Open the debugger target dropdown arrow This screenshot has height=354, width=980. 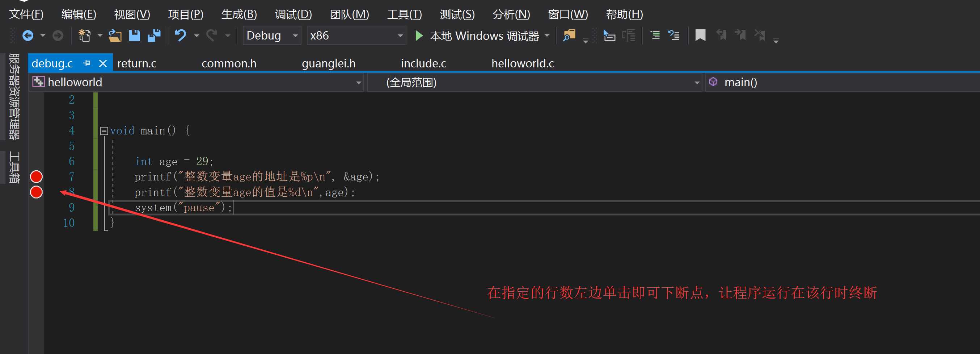pos(547,36)
